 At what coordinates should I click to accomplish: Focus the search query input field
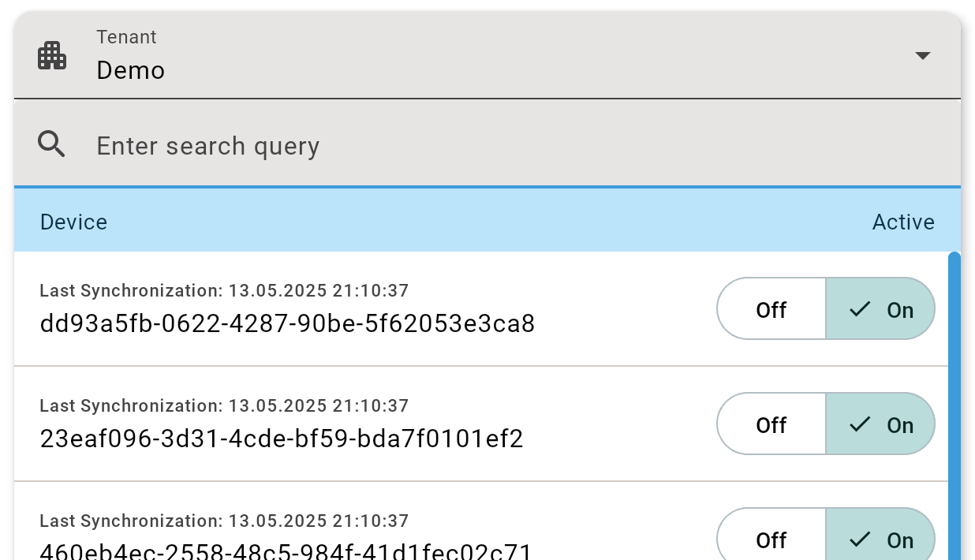473,146
